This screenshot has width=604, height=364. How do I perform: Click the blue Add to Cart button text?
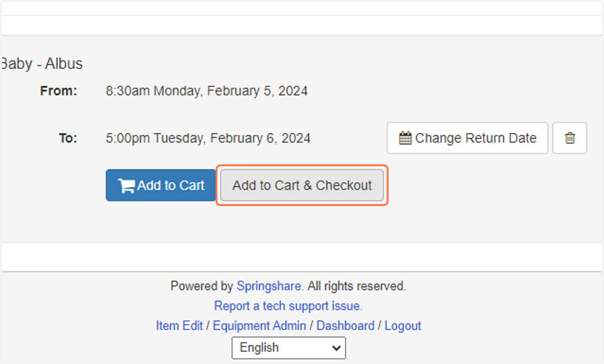(x=171, y=185)
